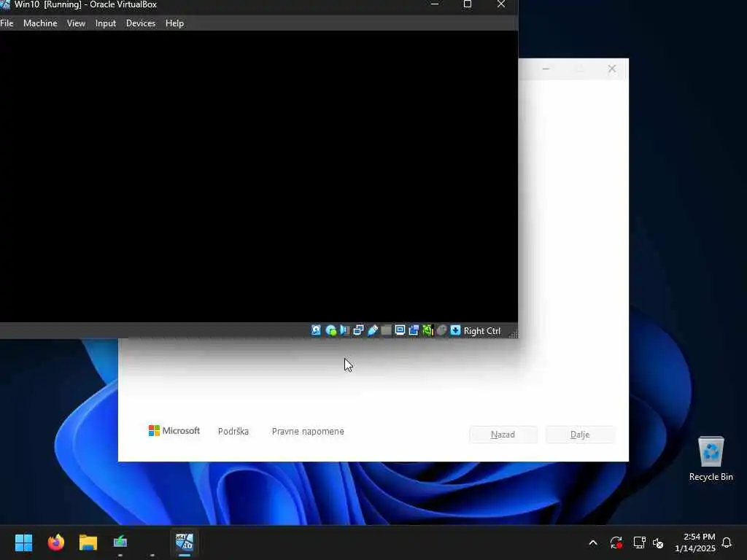Open the Podrška link
This screenshot has width=747, height=560.
(233, 432)
